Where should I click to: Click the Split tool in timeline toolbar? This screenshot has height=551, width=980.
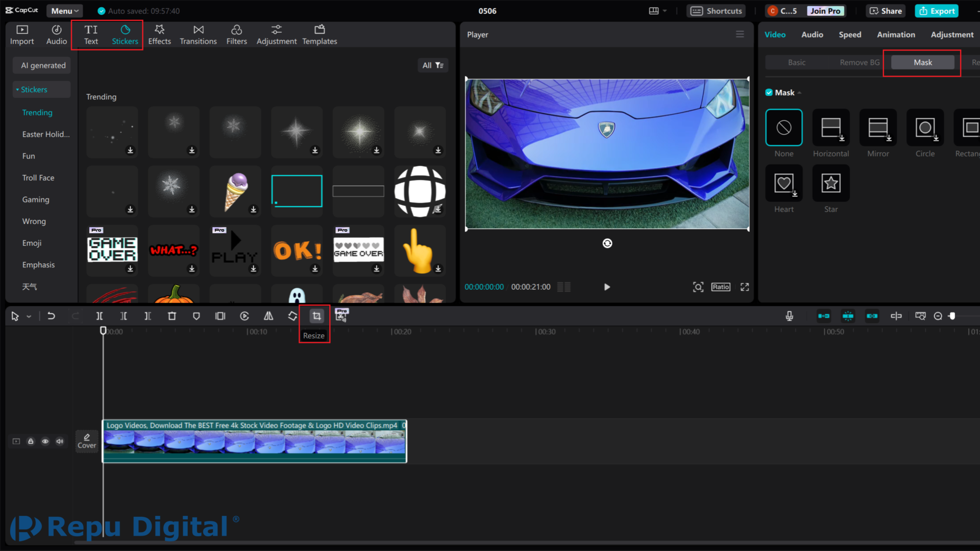100,316
